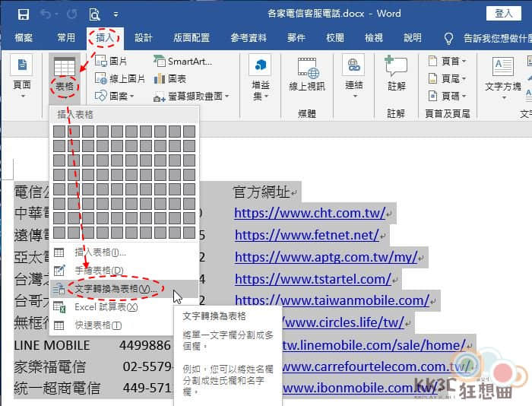Open the Customize Quick Access Toolbar arrow
532x406 pixels.
(x=116, y=14)
